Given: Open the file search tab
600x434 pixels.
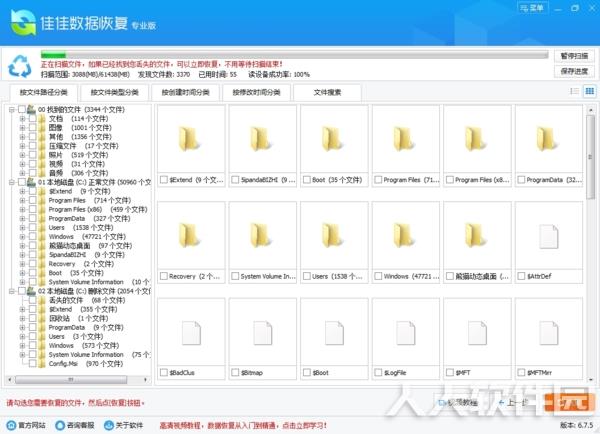Looking at the screenshot, I should point(327,92).
